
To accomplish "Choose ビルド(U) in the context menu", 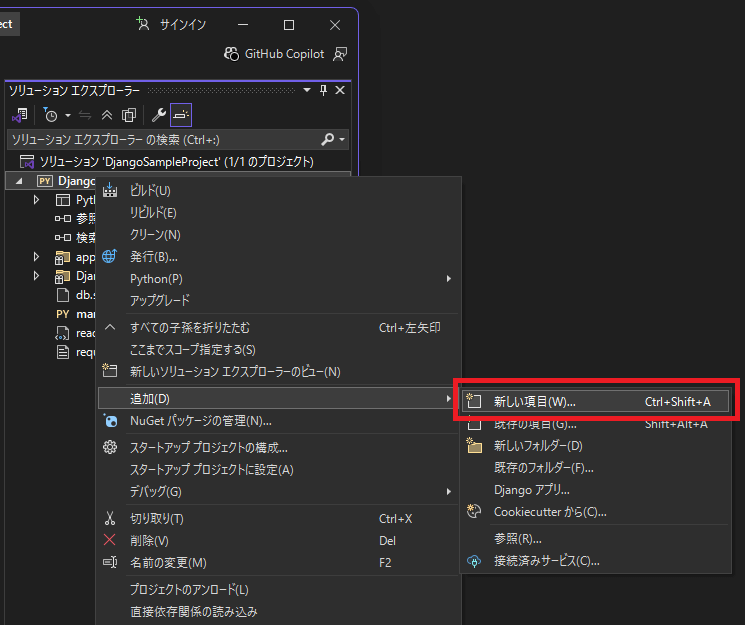I will click(x=150, y=190).
